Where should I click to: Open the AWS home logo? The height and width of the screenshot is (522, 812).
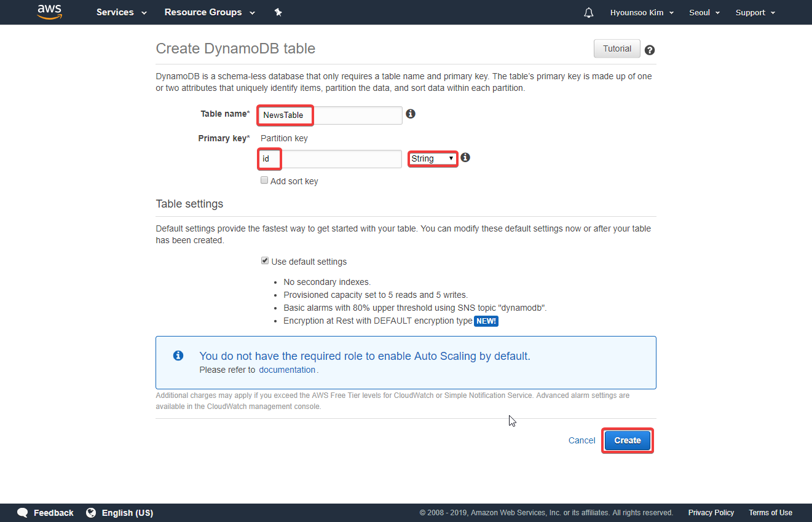49,12
